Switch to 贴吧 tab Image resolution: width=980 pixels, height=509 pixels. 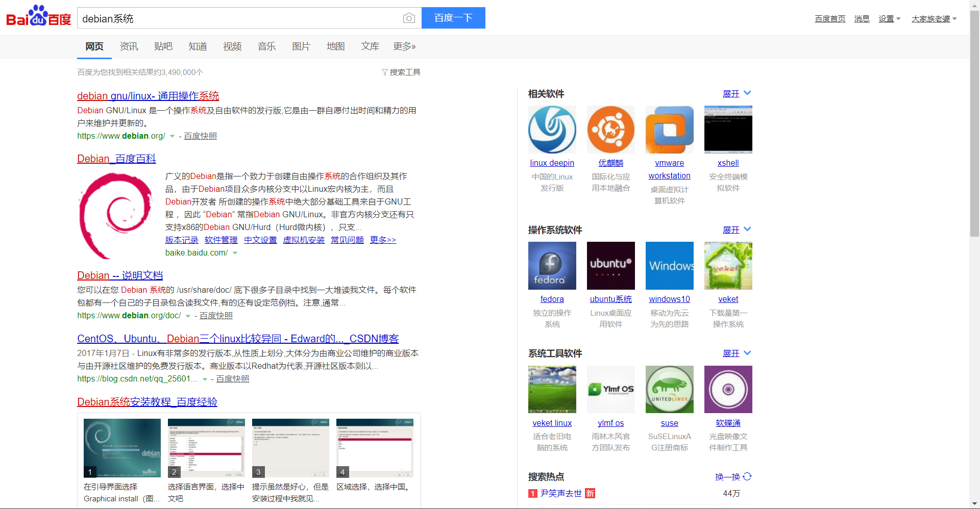(163, 46)
